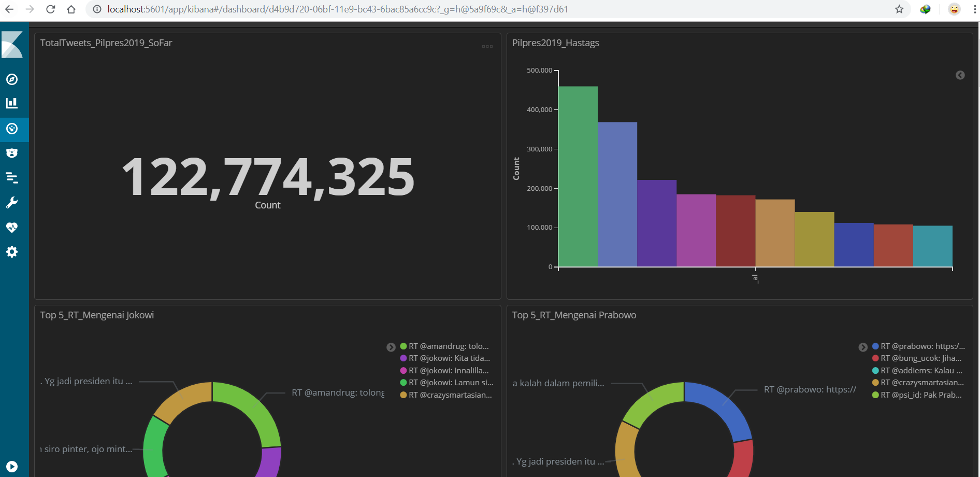View site information icon in address bar

[x=97, y=9]
